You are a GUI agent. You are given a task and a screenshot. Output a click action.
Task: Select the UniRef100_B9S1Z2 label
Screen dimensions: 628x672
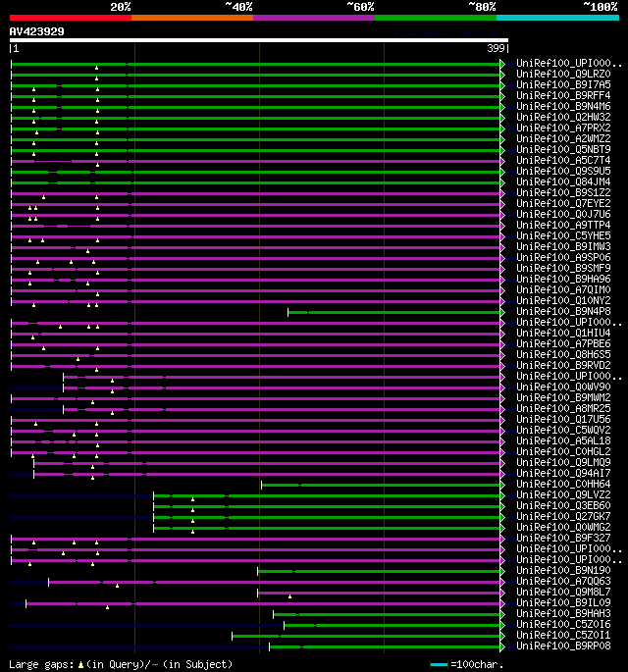[x=563, y=193]
